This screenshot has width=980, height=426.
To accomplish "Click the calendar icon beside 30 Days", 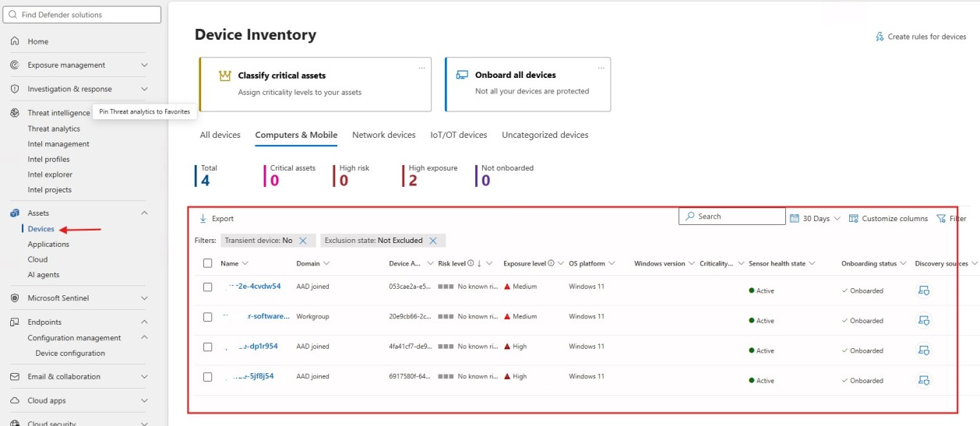I will 794,218.
